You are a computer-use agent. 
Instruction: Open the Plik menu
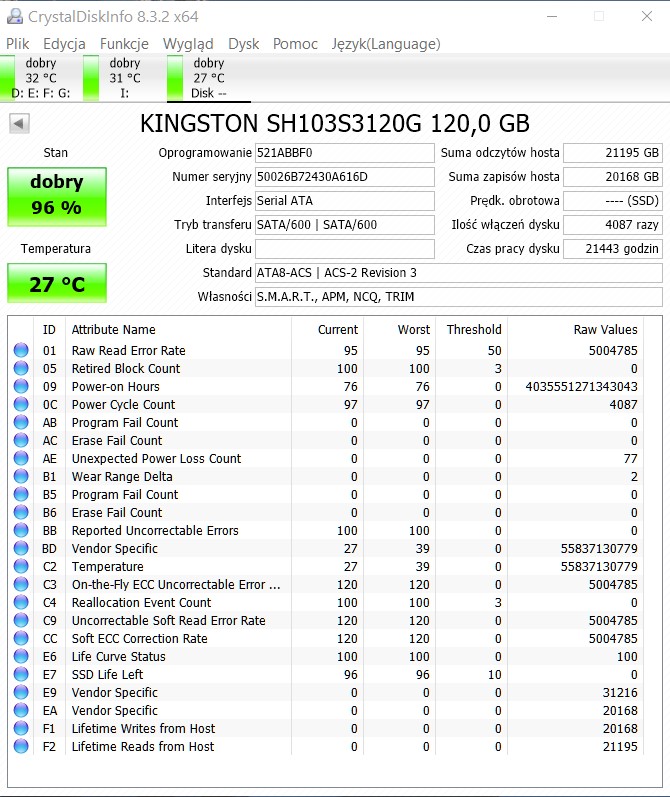(x=18, y=44)
